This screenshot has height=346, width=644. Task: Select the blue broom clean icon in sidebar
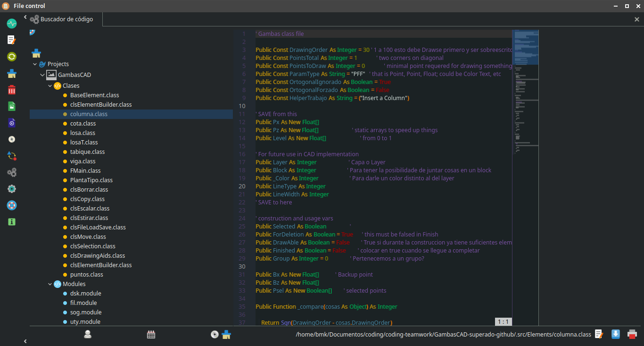coord(12,73)
